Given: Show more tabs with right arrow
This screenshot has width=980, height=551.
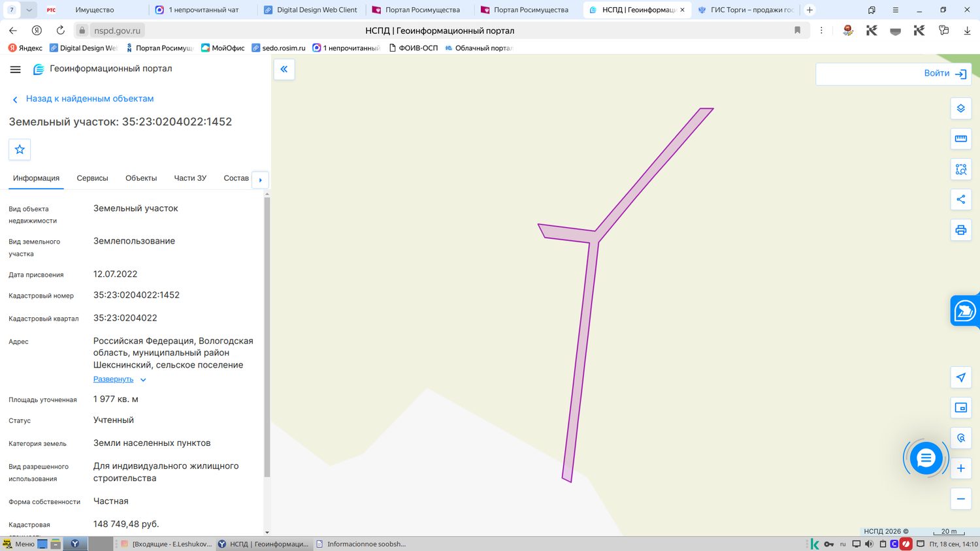Looking at the screenshot, I should pos(260,180).
